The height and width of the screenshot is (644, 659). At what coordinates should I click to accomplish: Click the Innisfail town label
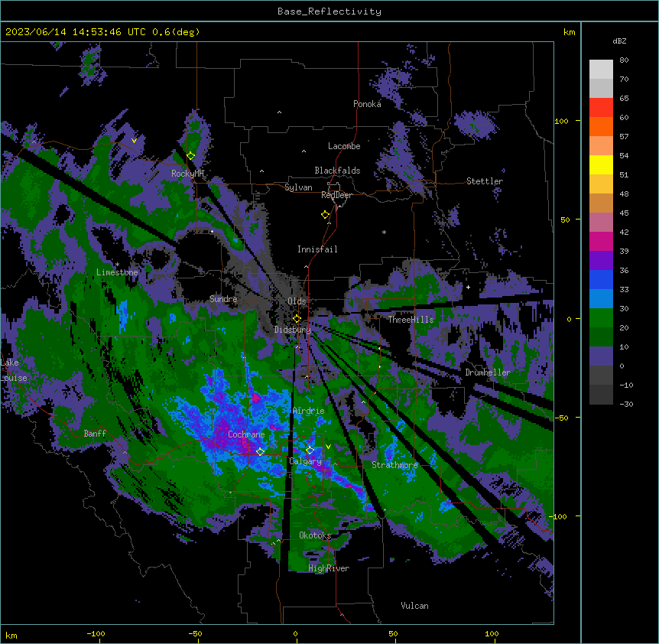(x=317, y=249)
